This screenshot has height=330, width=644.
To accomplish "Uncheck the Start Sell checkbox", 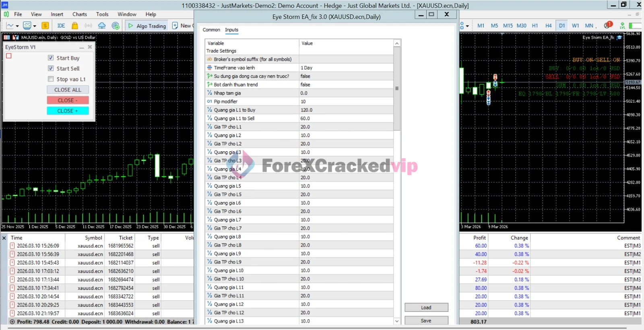I will pos(51,68).
